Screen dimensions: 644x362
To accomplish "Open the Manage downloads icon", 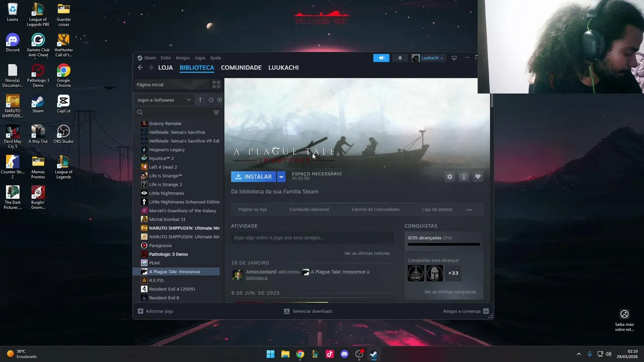I will coord(287,311).
